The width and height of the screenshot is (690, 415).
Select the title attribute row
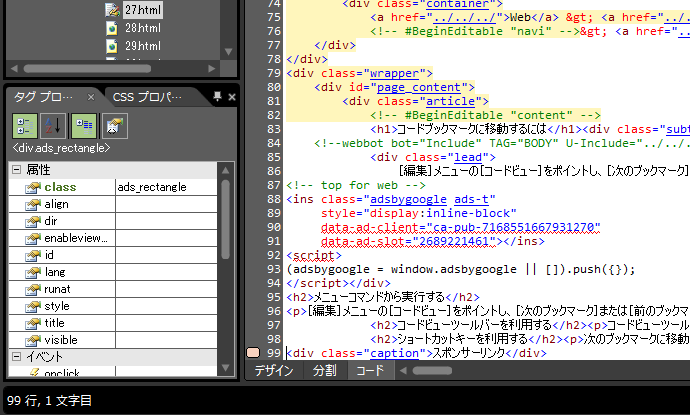click(113, 323)
